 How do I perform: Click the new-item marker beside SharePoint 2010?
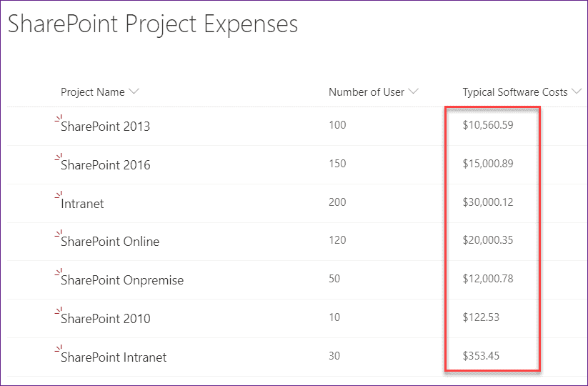pos(59,311)
